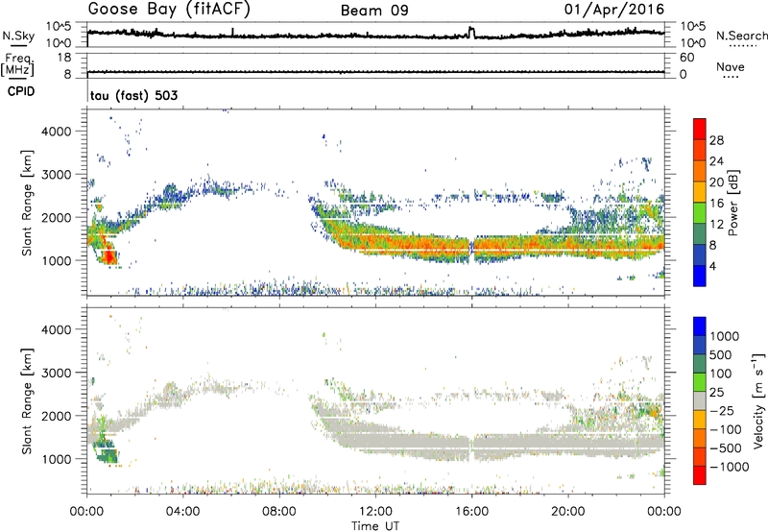The height and width of the screenshot is (532, 768).
Task: Click the 'Time UT' axis label
Action: tap(375, 525)
